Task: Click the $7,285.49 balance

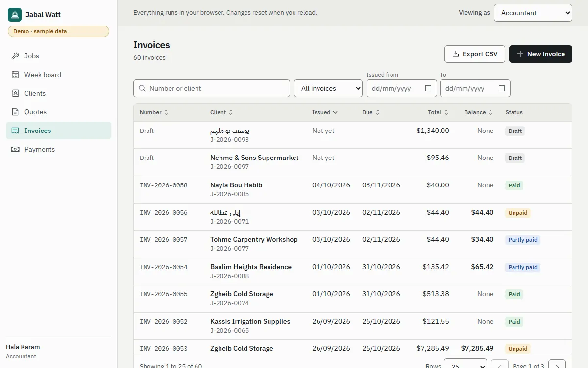Action: 477,348
